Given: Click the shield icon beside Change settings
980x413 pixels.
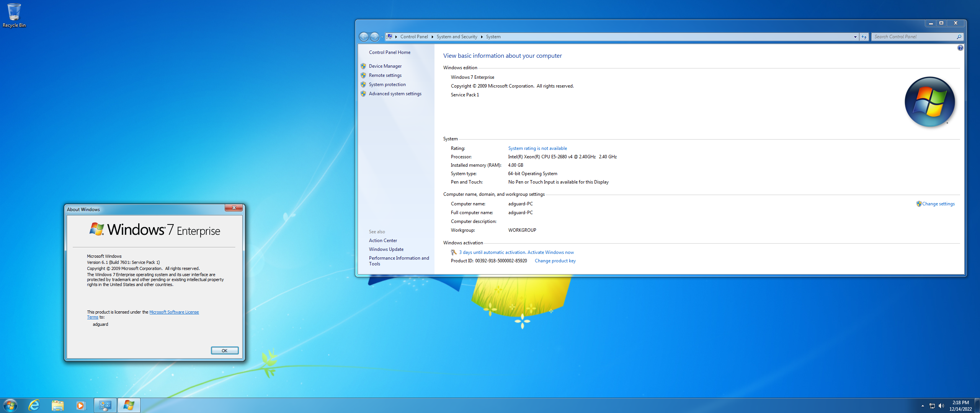Looking at the screenshot, I should click(x=919, y=204).
